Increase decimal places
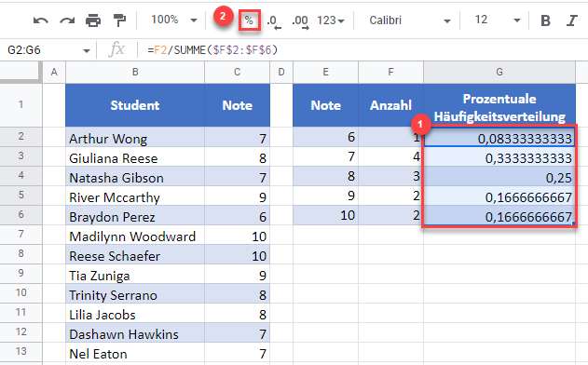 pyautogui.click(x=300, y=21)
